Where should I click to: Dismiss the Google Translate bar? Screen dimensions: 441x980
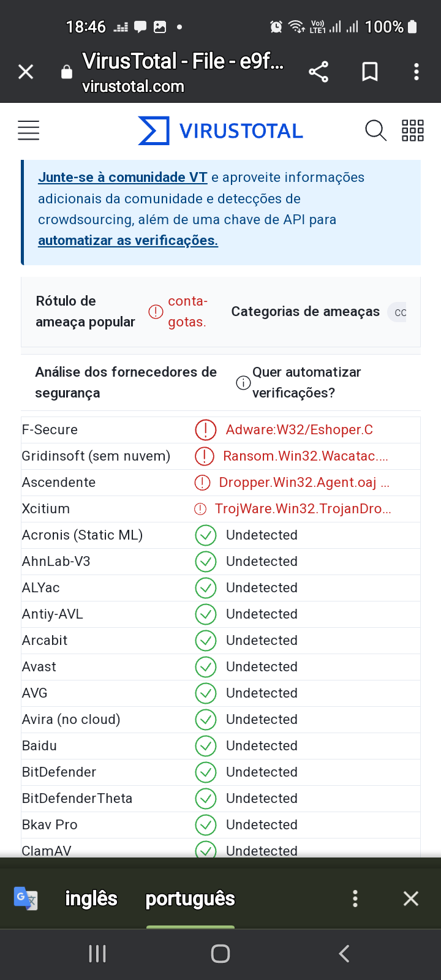pyautogui.click(x=411, y=899)
